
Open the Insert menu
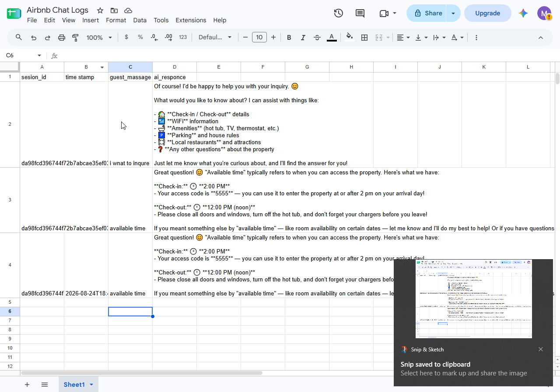click(x=91, y=20)
